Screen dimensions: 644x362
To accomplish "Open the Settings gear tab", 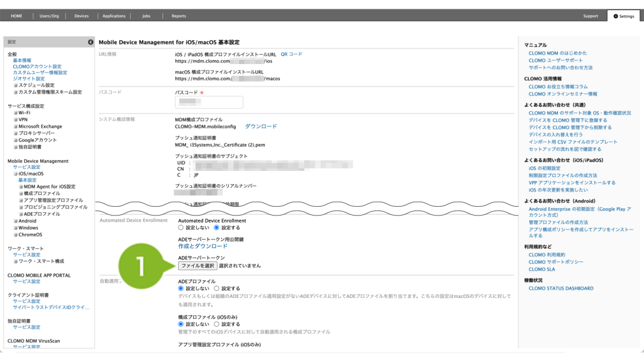I will [x=623, y=16].
